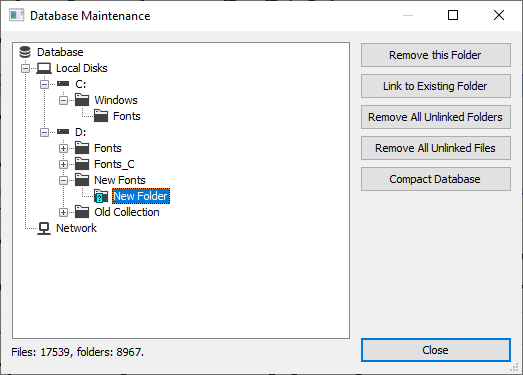
Task: Click Remove this Folder button
Action: pos(436,55)
